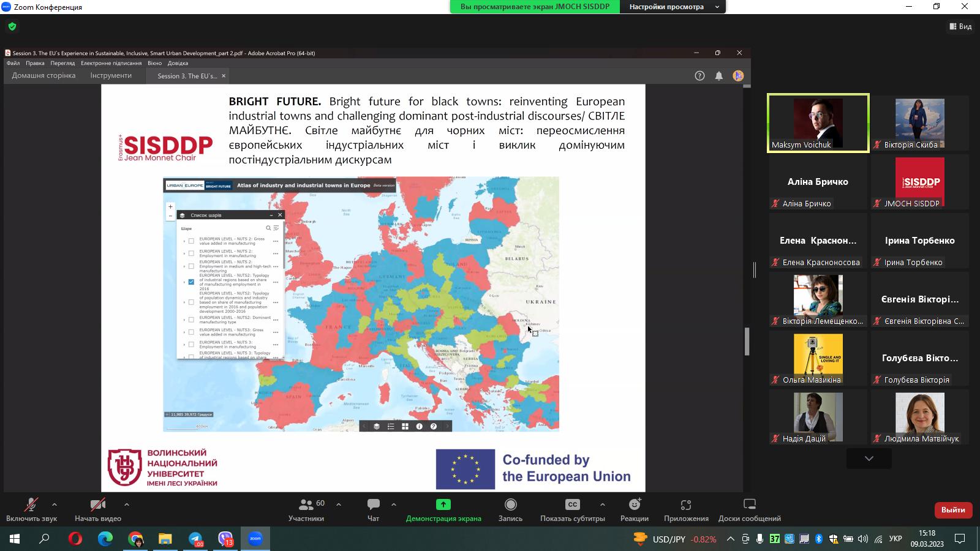Select Maksym Voichuk video thumbnail

[x=818, y=123]
